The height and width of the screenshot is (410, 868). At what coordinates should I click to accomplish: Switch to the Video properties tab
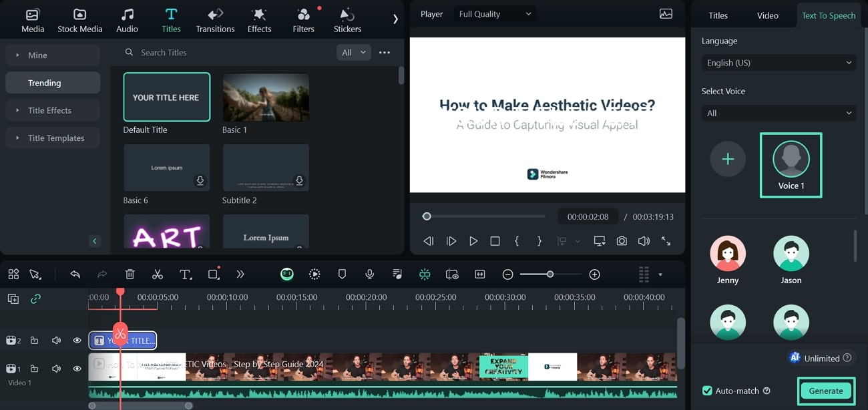[x=768, y=15]
